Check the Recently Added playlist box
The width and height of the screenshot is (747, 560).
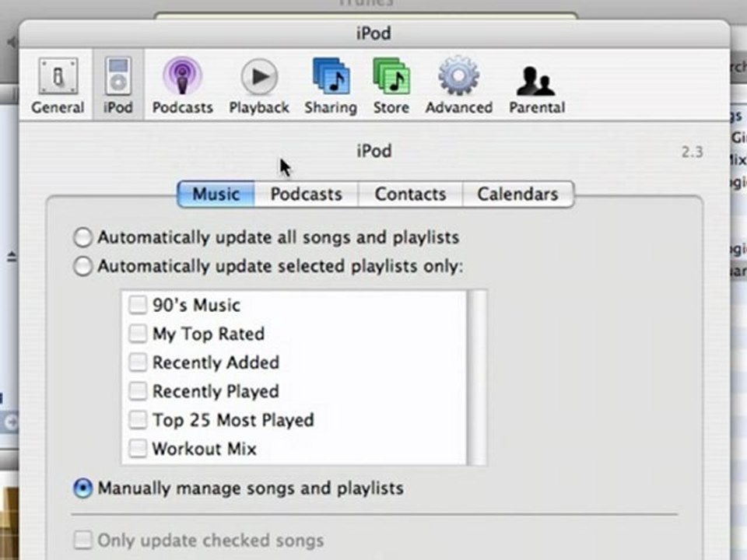[x=138, y=362]
